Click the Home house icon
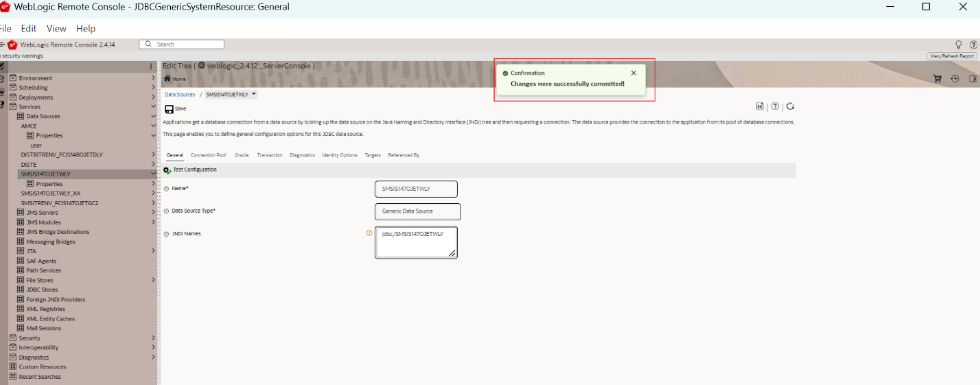 (x=167, y=79)
